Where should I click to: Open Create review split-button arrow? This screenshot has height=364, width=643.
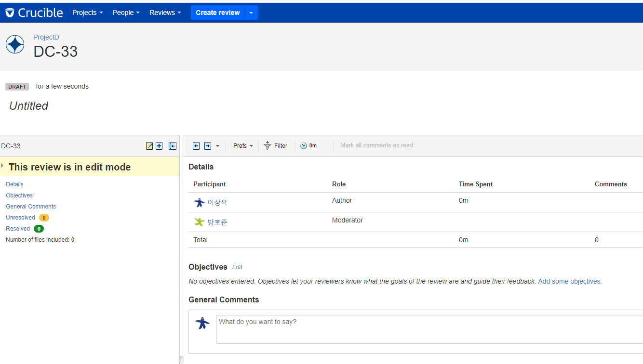(251, 13)
